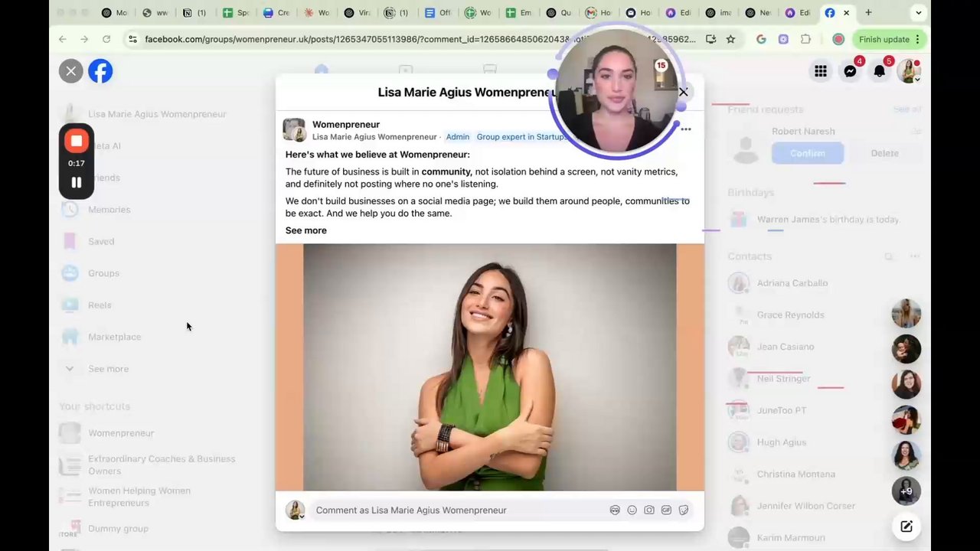Delete Robert Naresh friend request
Screen dimensions: 980x551
(x=884, y=153)
